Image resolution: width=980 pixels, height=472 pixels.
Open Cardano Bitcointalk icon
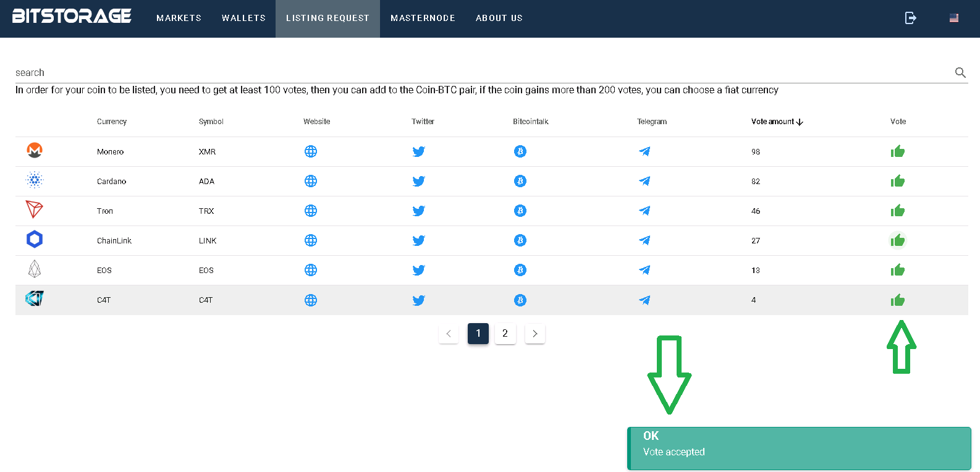click(x=520, y=181)
